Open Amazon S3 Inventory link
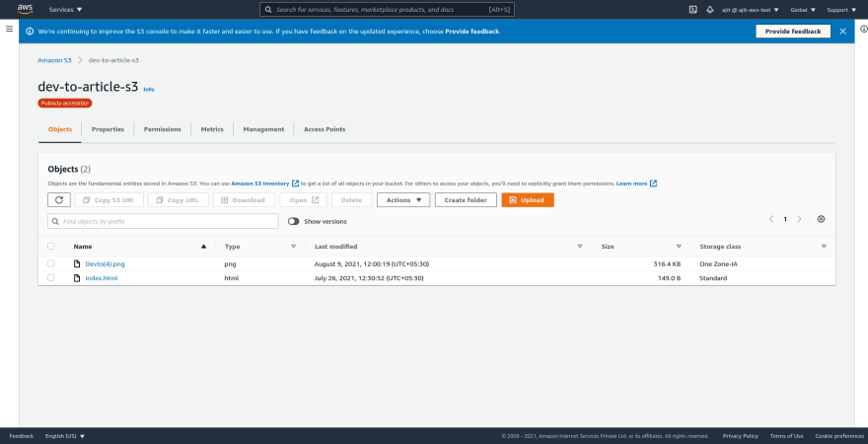The height and width of the screenshot is (444, 868). tap(260, 184)
